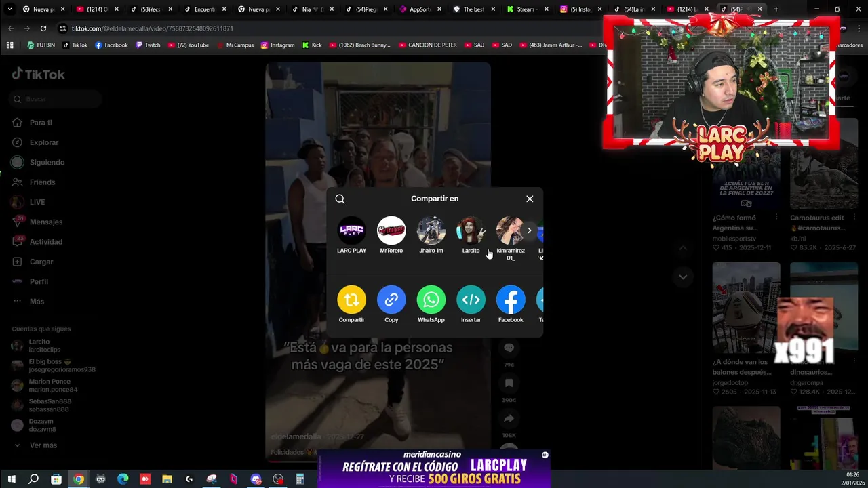Open followed account Marlon Ponce
This screenshot has height=488, width=868.
pos(53,386)
